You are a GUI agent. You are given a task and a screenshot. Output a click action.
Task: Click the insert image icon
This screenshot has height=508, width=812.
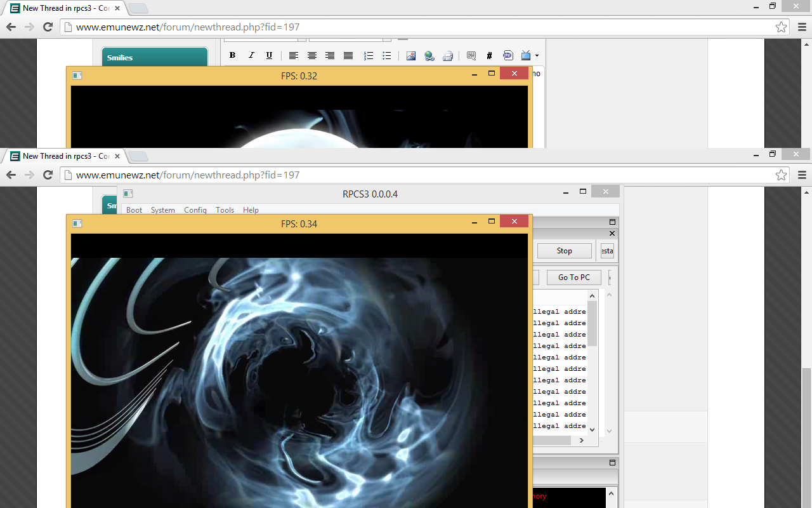click(x=411, y=56)
